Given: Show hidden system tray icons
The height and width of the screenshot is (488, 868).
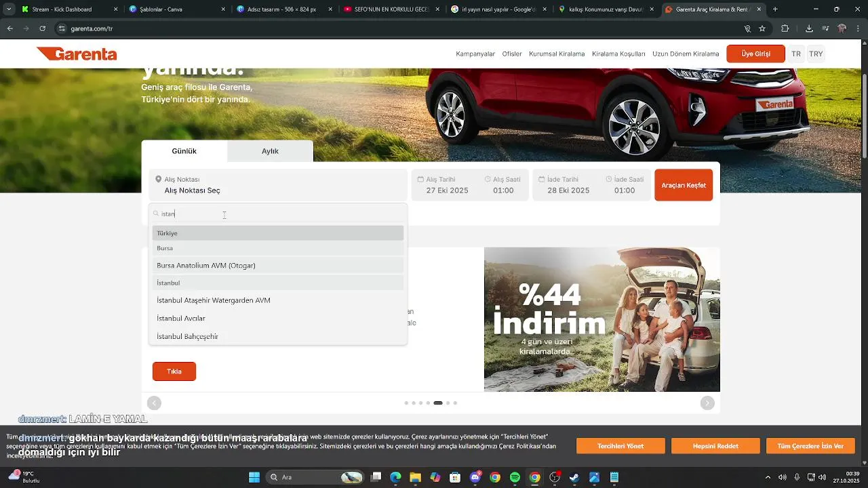Looking at the screenshot, I should [x=768, y=477].
